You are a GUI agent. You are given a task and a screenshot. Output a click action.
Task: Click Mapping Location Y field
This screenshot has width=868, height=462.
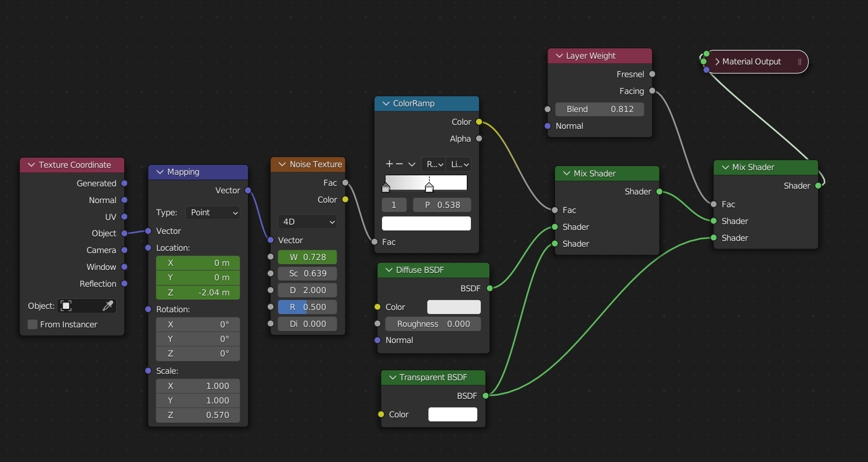tap(198, 277)
